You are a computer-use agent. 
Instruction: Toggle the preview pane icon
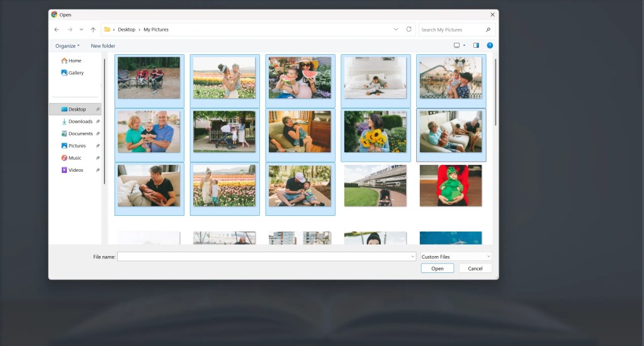[x=476, y=45]
